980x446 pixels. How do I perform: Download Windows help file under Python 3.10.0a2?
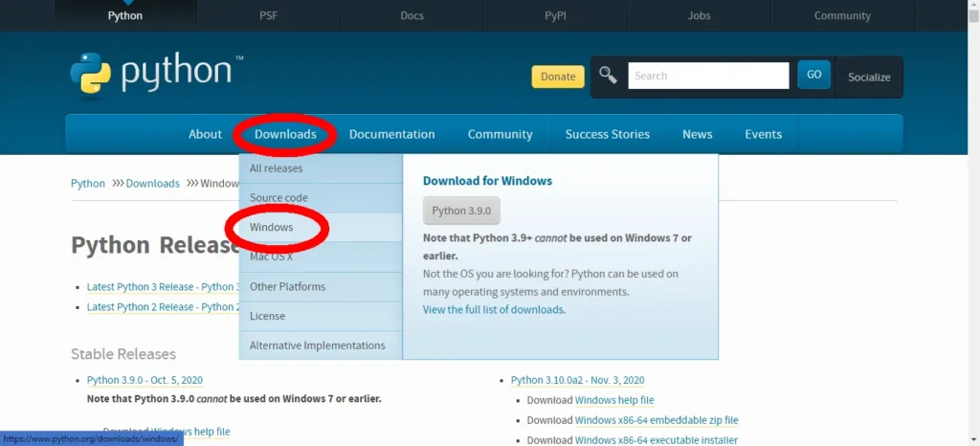point(614,400)
